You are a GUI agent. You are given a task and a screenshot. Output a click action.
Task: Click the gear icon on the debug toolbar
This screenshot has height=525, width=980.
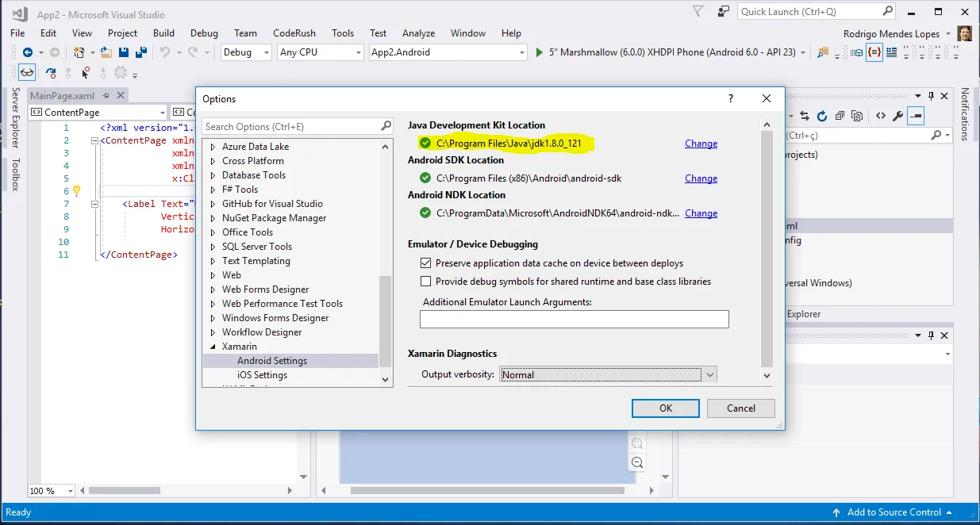(121, 72)
